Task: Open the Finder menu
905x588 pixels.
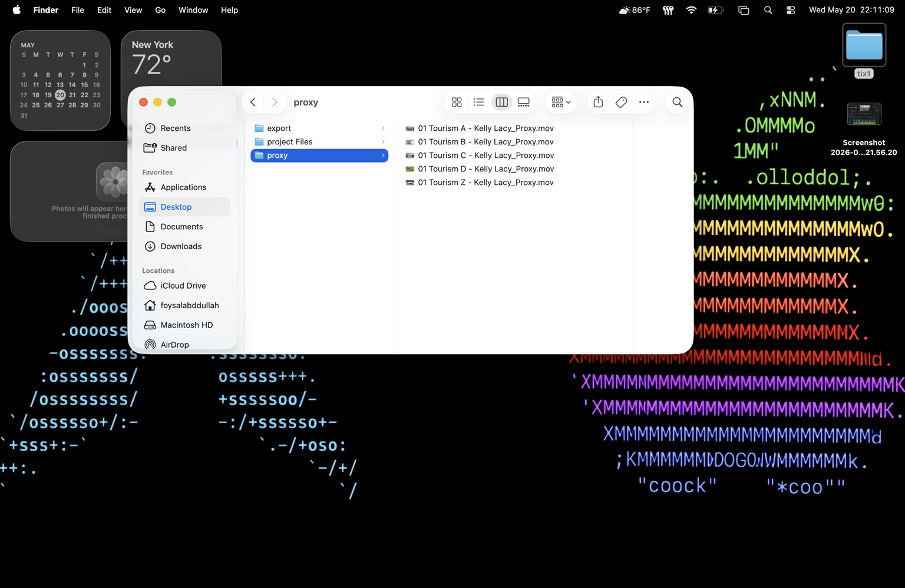Action: pos(46,10)
